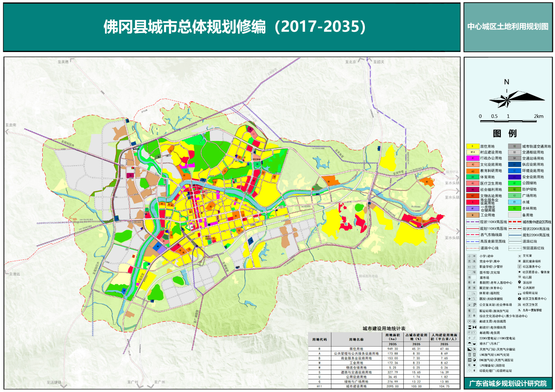Viewport: 555px width, 392px height.
Task: Click the star icon for 社区居委会
Action: pos(519,272)
